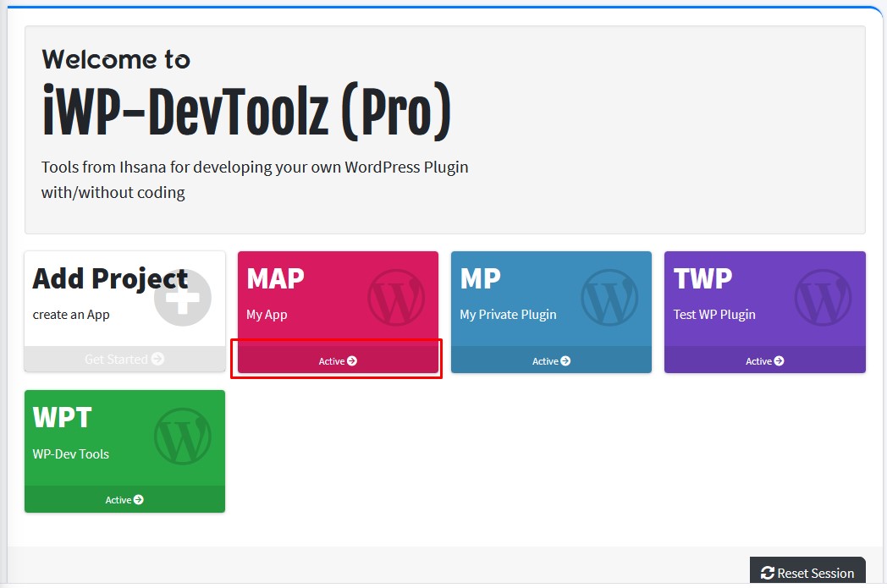Click arrow icon in TWP Active footer

pos(779,361)
